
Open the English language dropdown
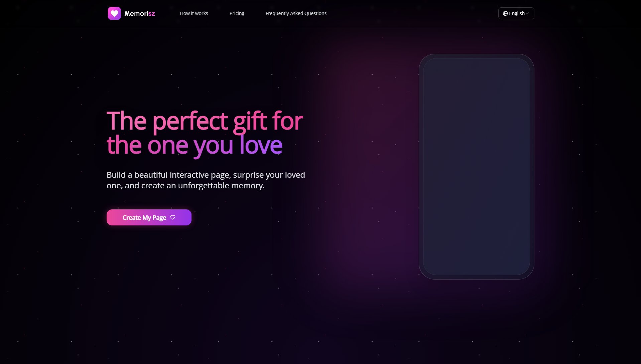tap(516, 13)
